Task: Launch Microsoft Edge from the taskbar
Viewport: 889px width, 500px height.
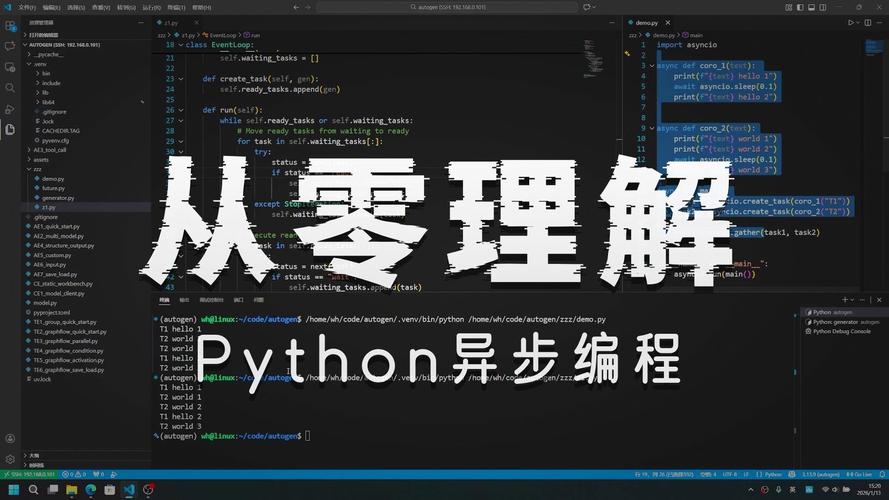Action: pos(91,489)
